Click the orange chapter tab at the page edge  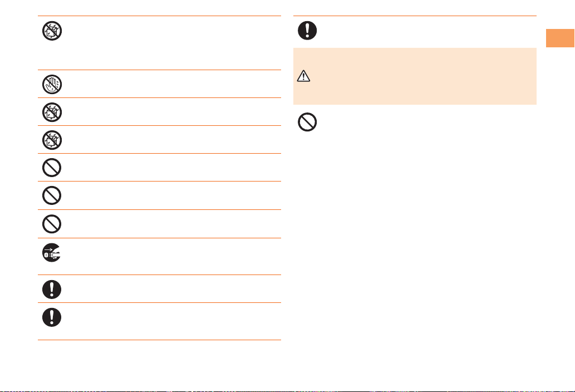560,38
